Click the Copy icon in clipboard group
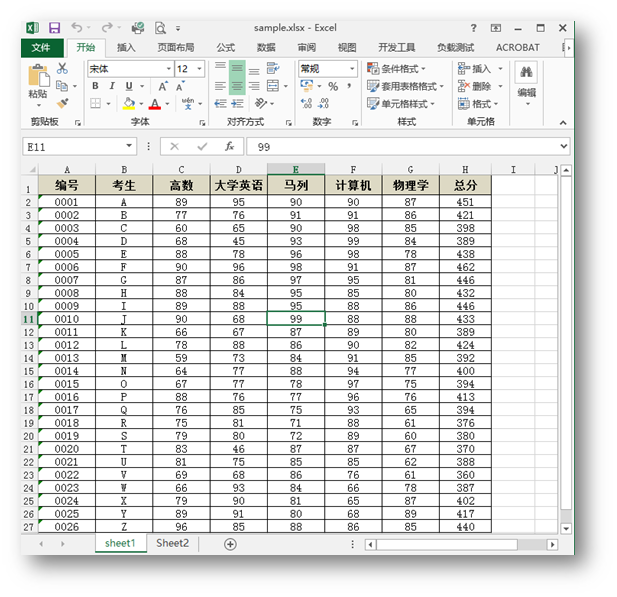The width and height of the screenshot is (617, 597). (62, 85)
